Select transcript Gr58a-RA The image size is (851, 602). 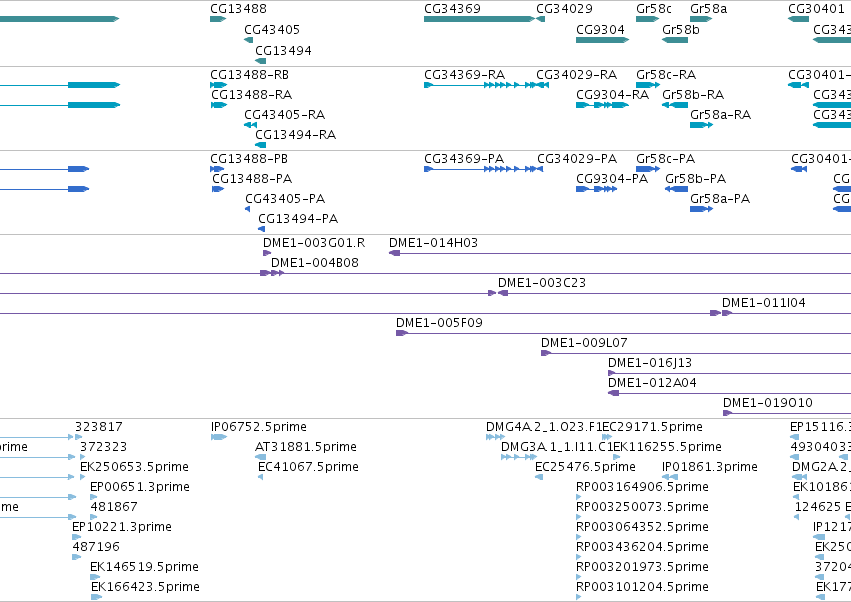(x=721, y=115)
